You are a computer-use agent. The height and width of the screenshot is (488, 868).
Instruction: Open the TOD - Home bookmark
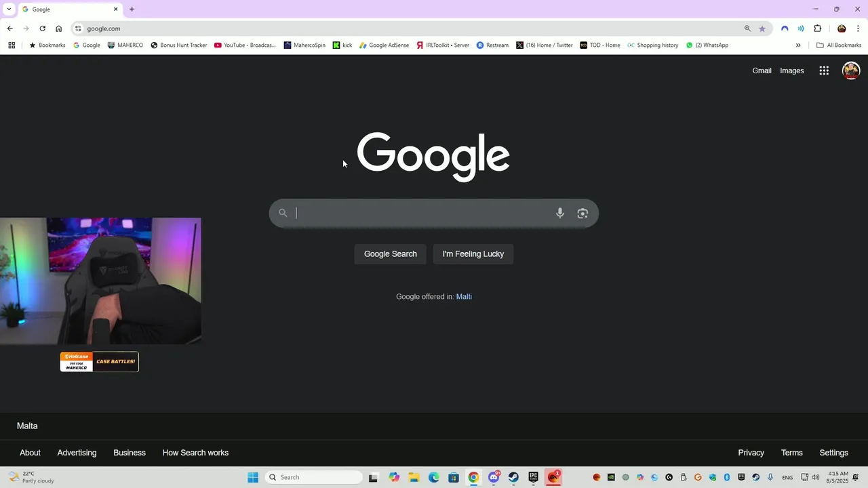click(600, 45)
